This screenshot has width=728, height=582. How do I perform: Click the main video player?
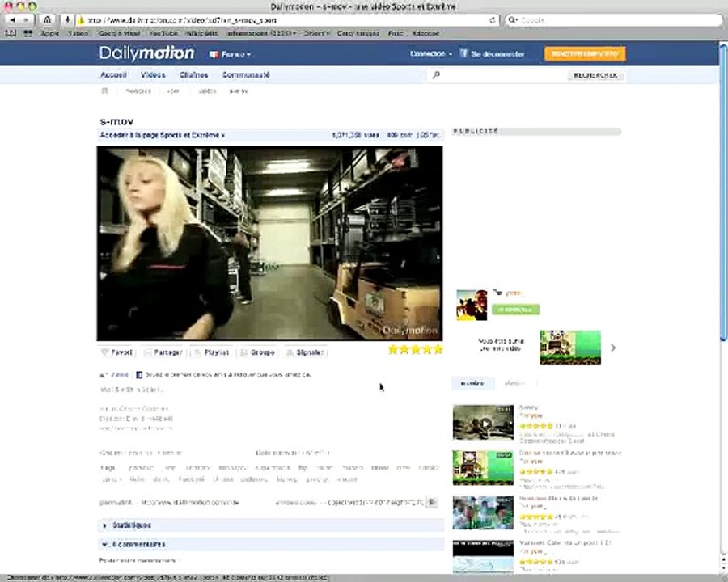click(x=269, y=243)
